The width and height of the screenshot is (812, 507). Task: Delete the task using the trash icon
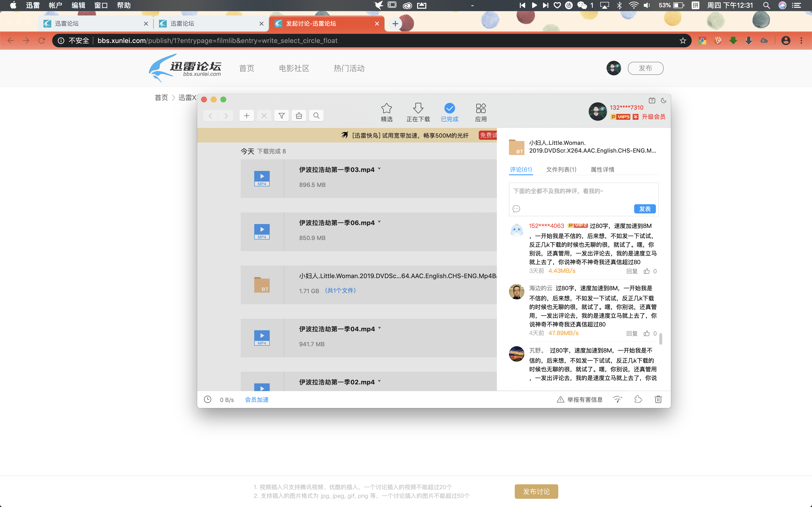pos(658,399)
